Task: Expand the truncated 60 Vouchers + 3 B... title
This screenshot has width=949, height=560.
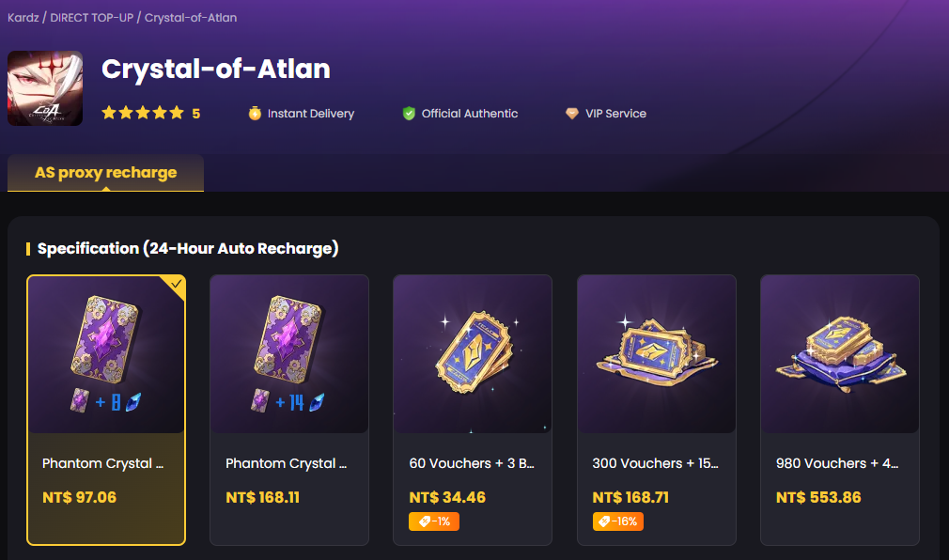Action: [472, 462]
